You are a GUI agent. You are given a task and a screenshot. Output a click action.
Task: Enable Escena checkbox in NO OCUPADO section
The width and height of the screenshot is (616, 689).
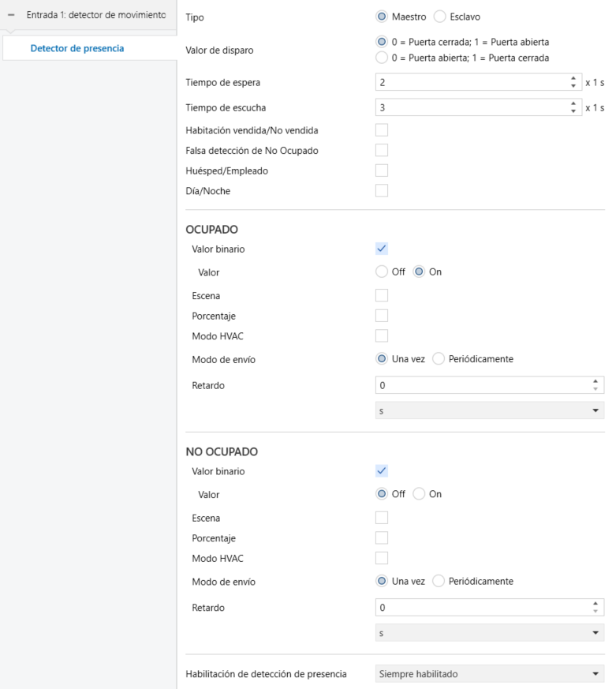(382, 518)
